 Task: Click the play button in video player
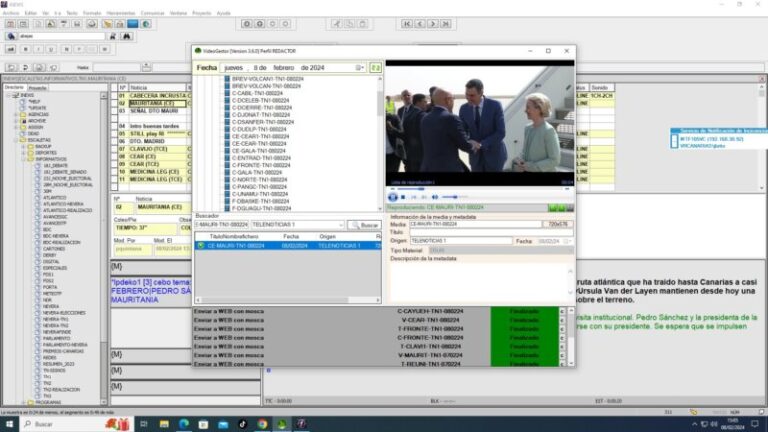click(392, 197)
